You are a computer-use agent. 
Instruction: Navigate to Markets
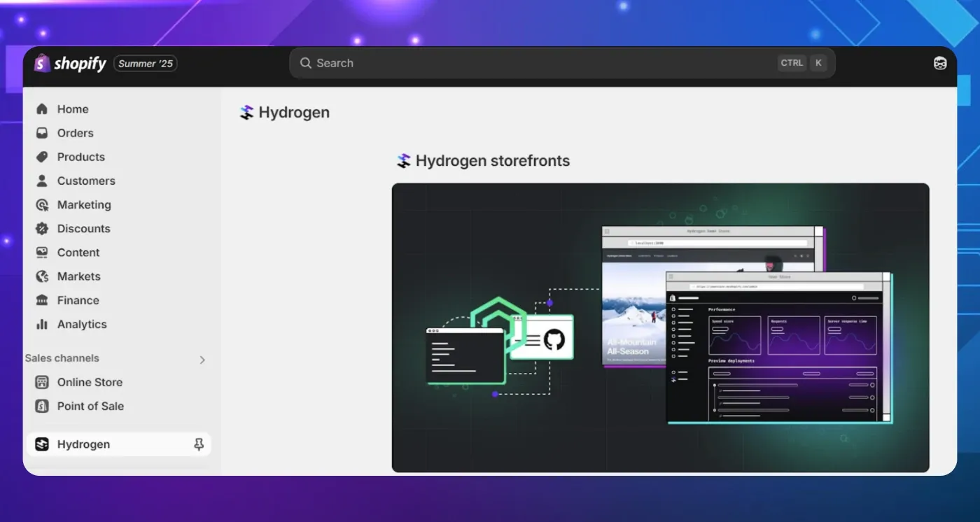pos(43,276)
